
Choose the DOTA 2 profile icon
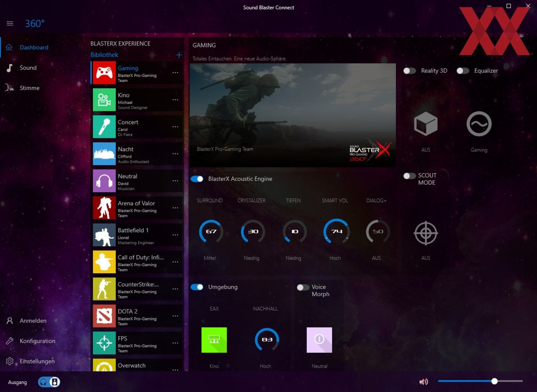104,316
